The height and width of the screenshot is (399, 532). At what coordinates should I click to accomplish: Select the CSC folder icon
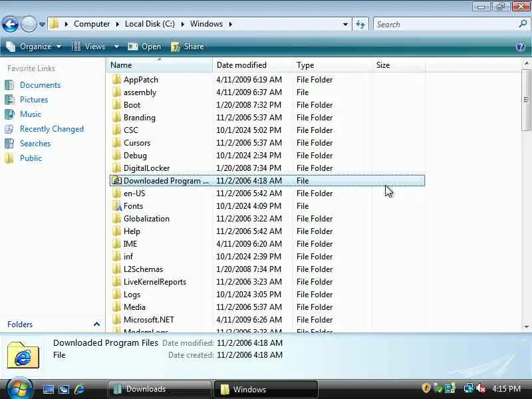[116, 130]
